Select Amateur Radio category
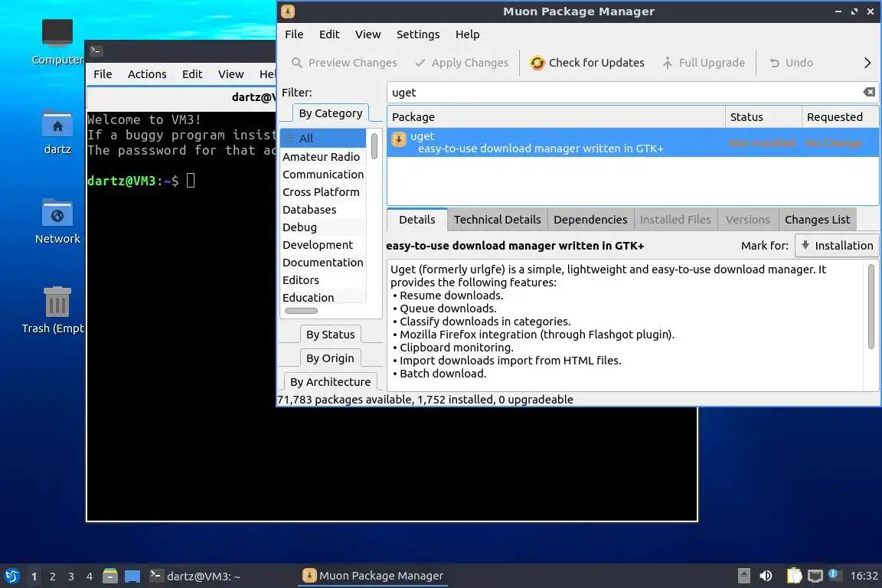Viewport: 882px width, 588px height. [x=323, y=156]
